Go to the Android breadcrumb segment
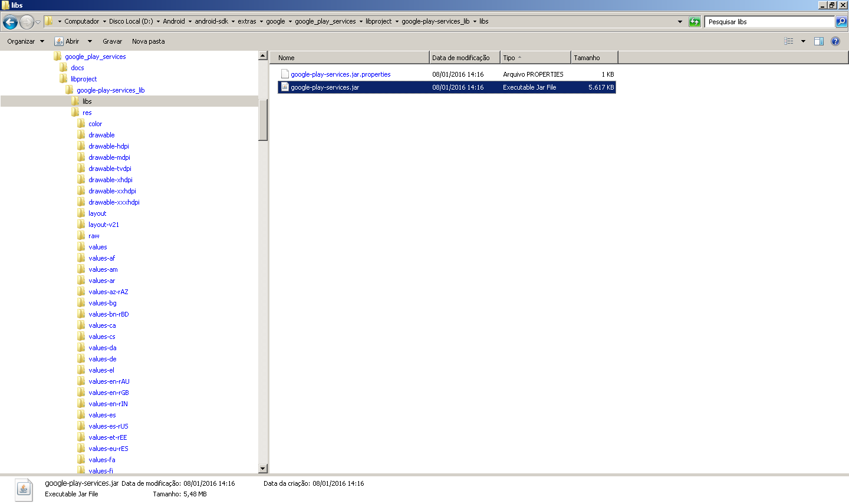Viewport: 849px width, 504px height. coord(174,21)
